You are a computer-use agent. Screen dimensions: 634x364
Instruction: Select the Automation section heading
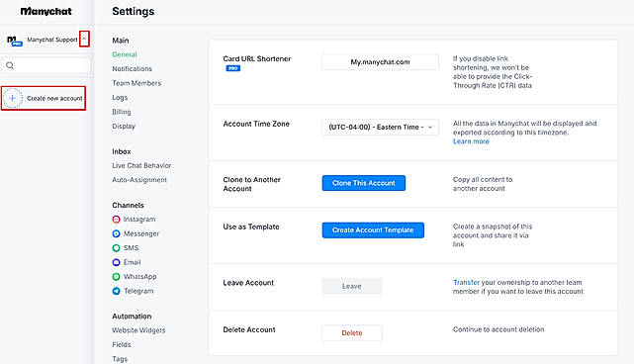[x=132, y=317]
